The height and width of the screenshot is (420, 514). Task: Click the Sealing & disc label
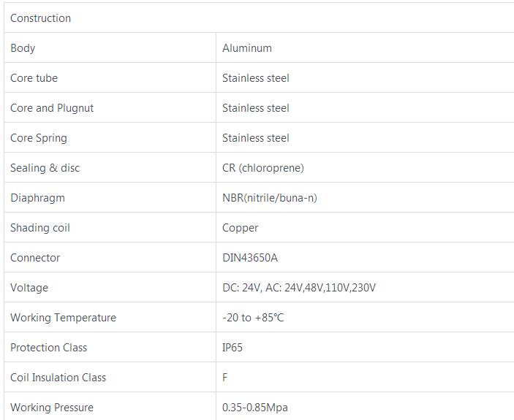coord(45,168)
